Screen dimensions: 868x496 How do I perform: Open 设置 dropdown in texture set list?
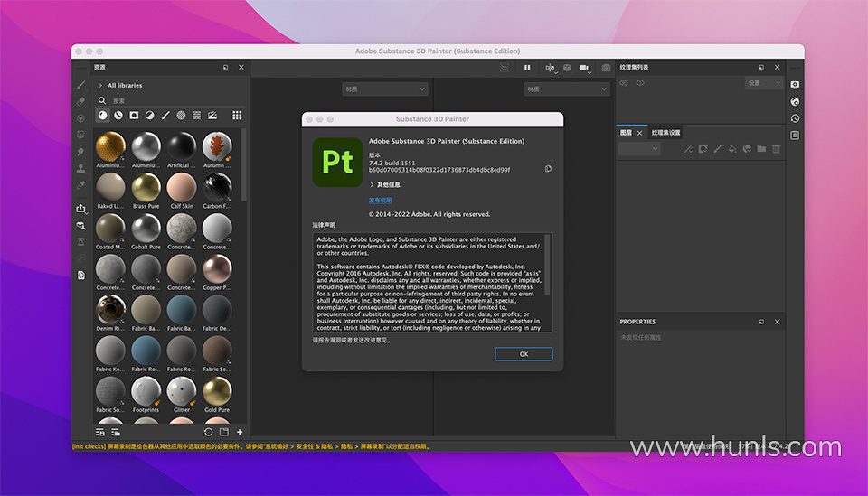pos(763,83)
